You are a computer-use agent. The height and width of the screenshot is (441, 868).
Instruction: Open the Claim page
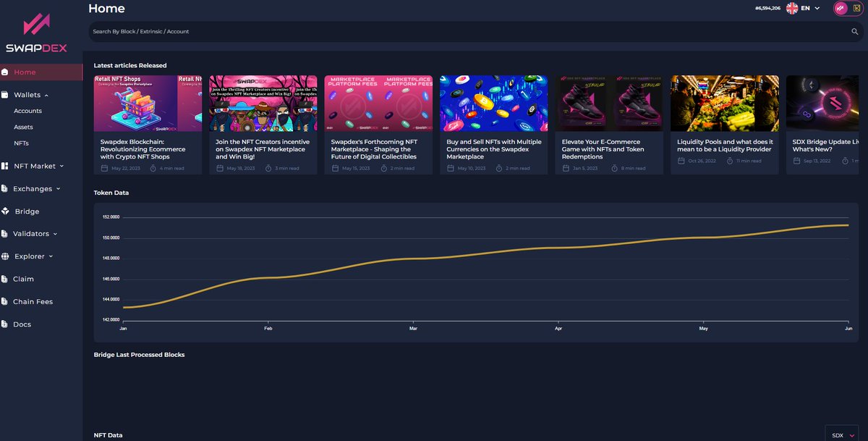point(23,279)
